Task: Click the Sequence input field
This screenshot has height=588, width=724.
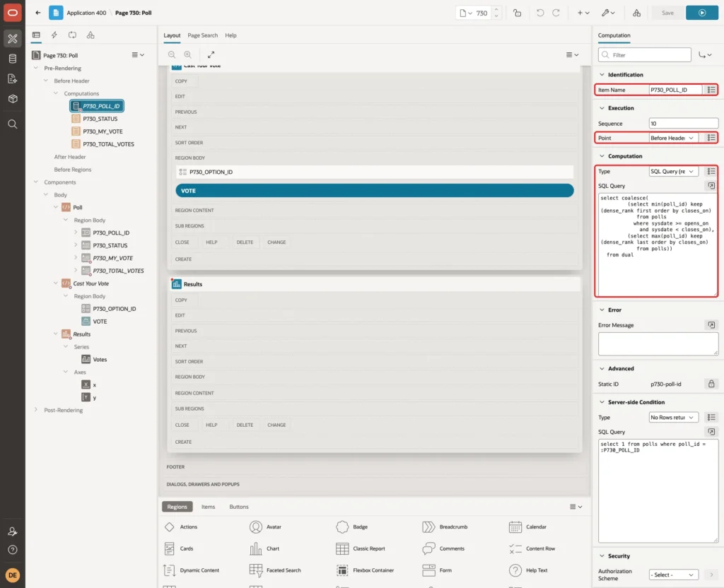Action: pyautogui.click(x=684, y=123)
